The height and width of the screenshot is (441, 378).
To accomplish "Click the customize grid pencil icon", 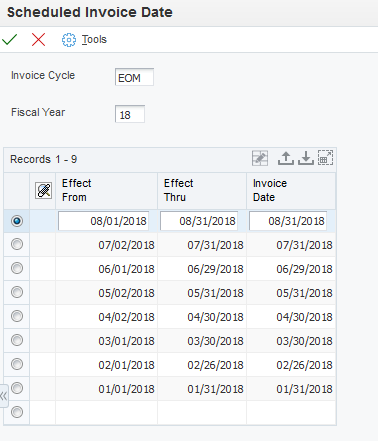I will [260, 158].
